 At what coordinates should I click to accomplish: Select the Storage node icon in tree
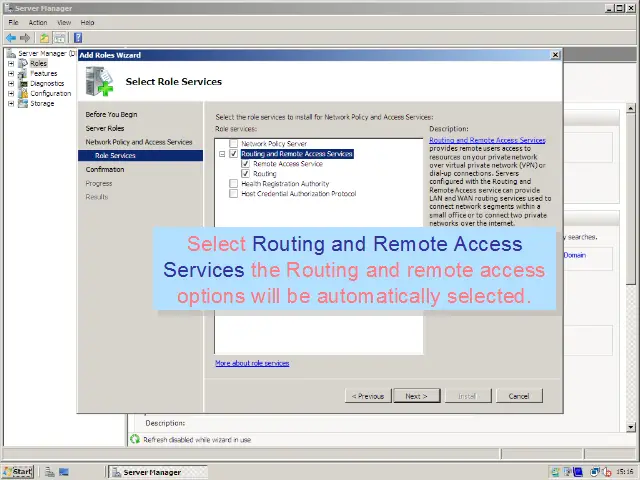[23, 103]
